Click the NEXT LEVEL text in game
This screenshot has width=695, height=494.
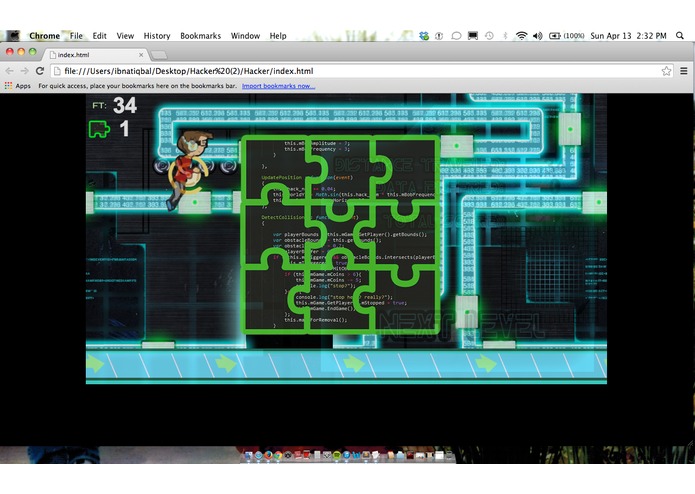[461, 326]
